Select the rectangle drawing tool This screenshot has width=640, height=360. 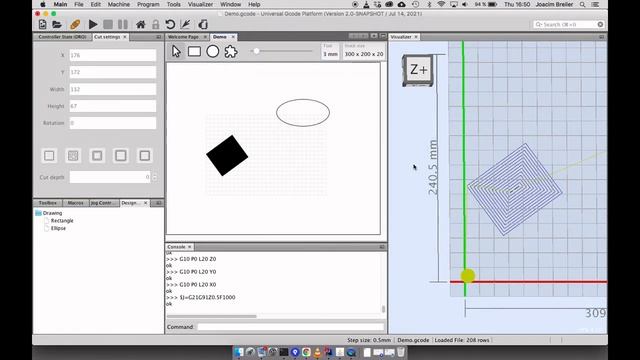pos(194,51)
